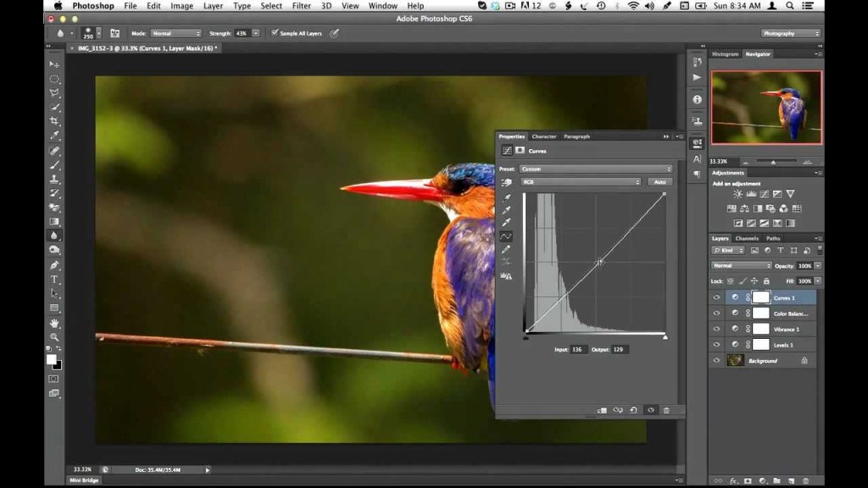Click the trash icon in the Properties panel

click(x=666, y=410)
